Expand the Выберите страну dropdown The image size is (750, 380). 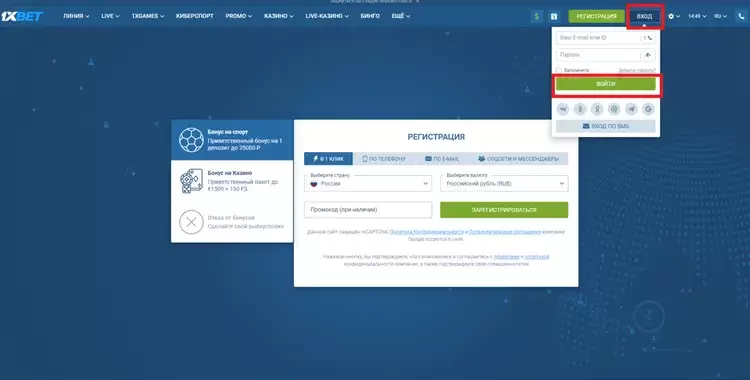[x=368, y=183]
